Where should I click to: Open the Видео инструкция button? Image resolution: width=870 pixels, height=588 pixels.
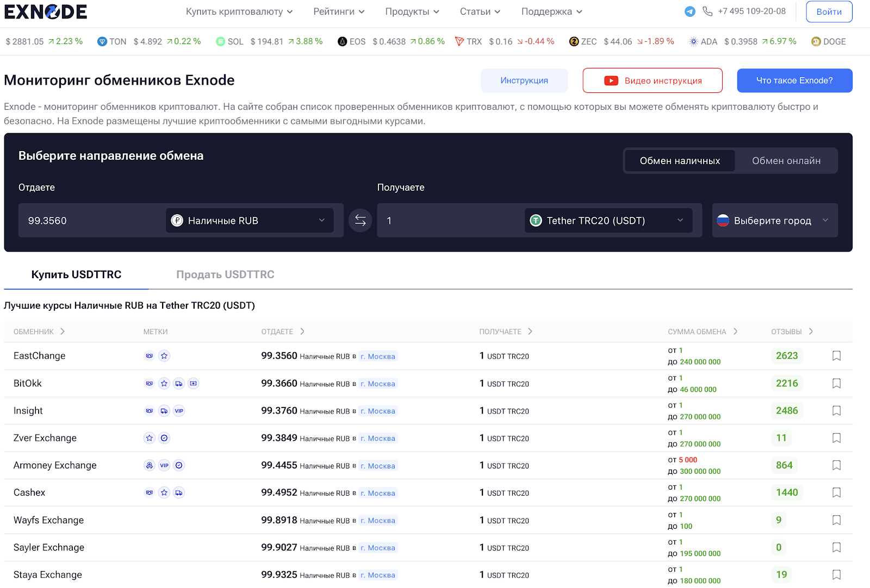[652, 80]
